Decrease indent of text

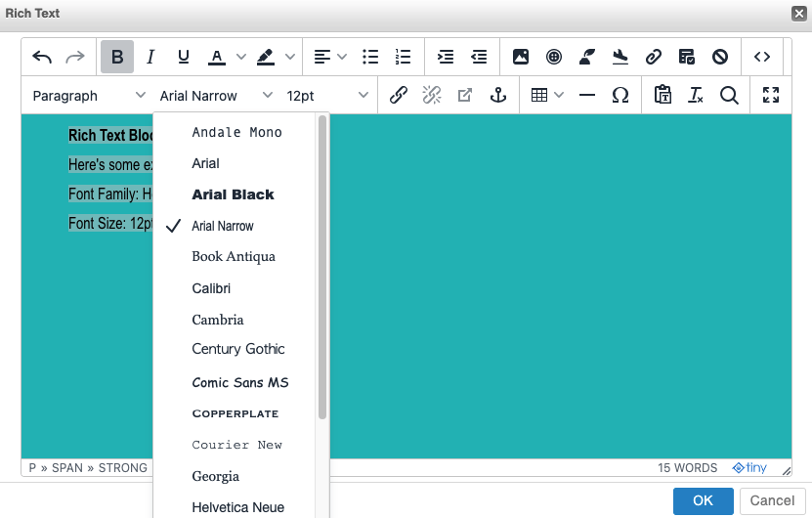coord(479,57)
